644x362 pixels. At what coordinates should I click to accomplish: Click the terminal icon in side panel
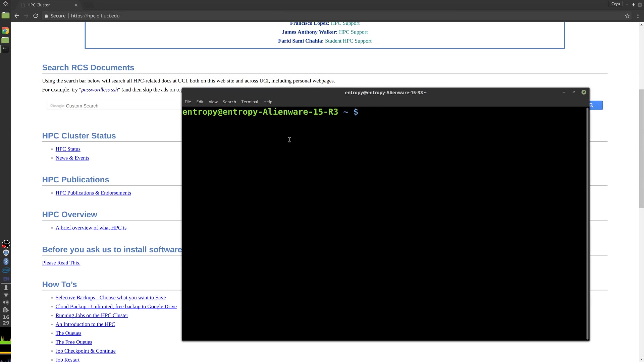pyautogui.click(x=5, y=49)
